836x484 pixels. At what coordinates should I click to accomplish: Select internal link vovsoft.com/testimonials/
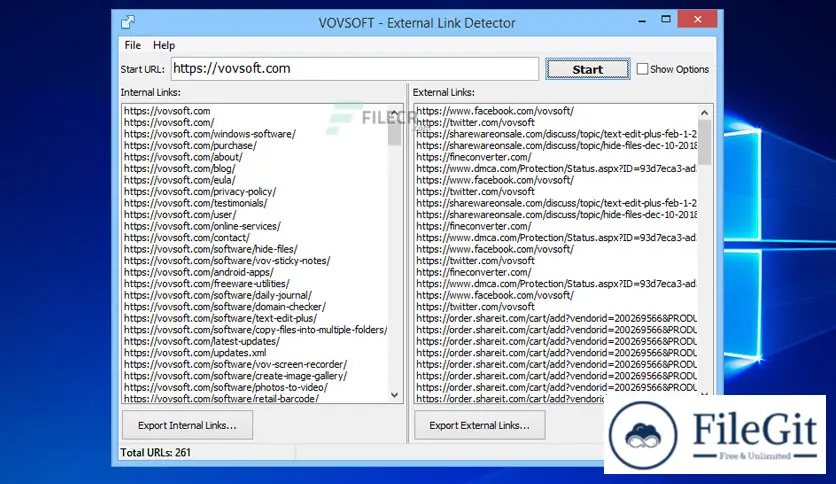tap(196, 203)
